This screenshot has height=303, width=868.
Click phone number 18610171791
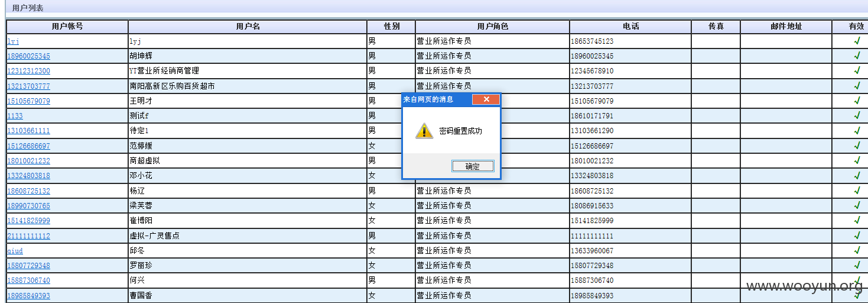(592, 116)
